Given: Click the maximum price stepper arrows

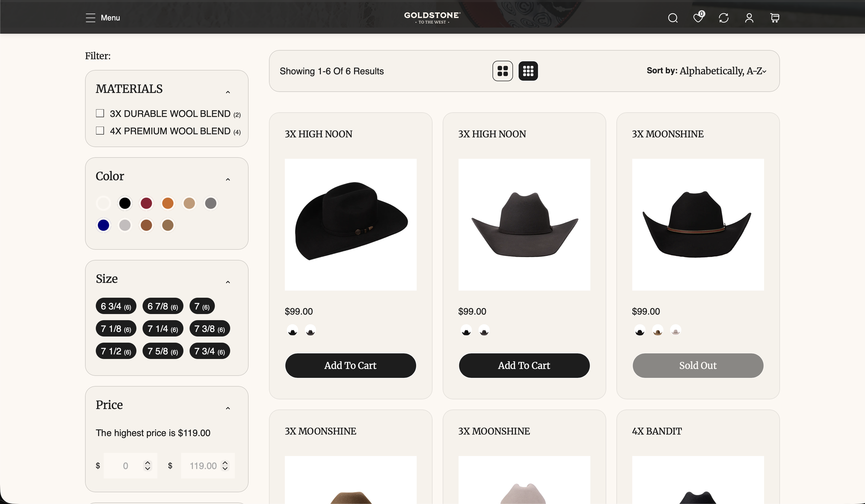Looking at the screenshot, I should 225,465.
